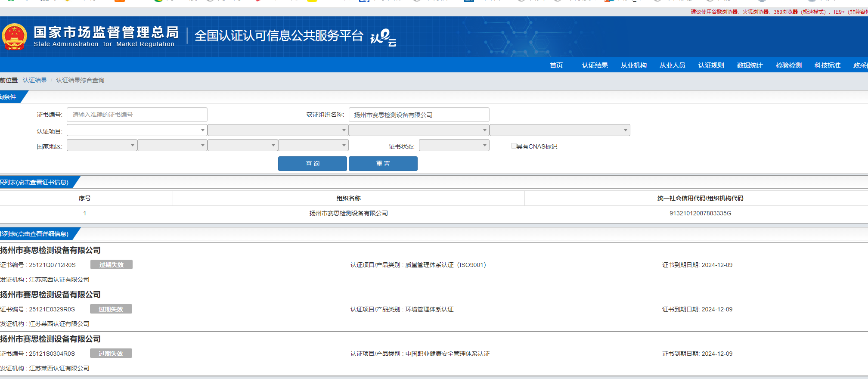The height and width of the screenshot is (379, 868).
Task: Open 科技标准 navigation menu
Action: pyautogui.click(x=828, y=65)
